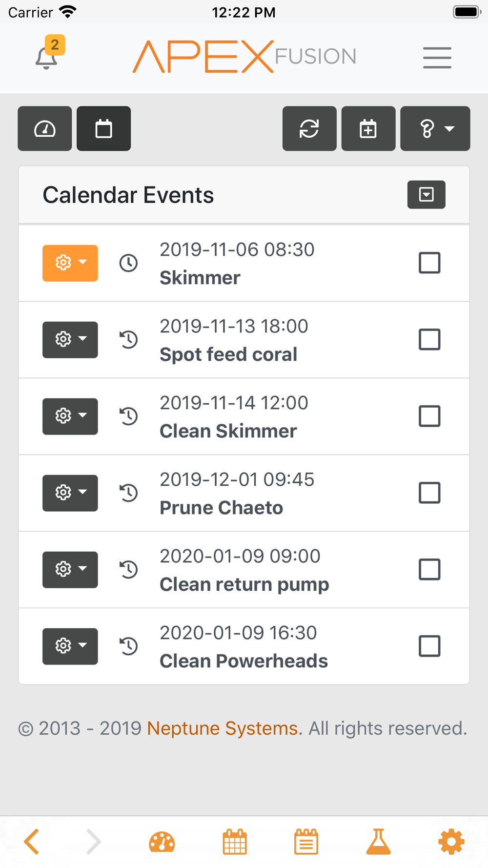This screenshot has height=868, width=488.
Task: Select the calendar view button
Action: point(103,128)
